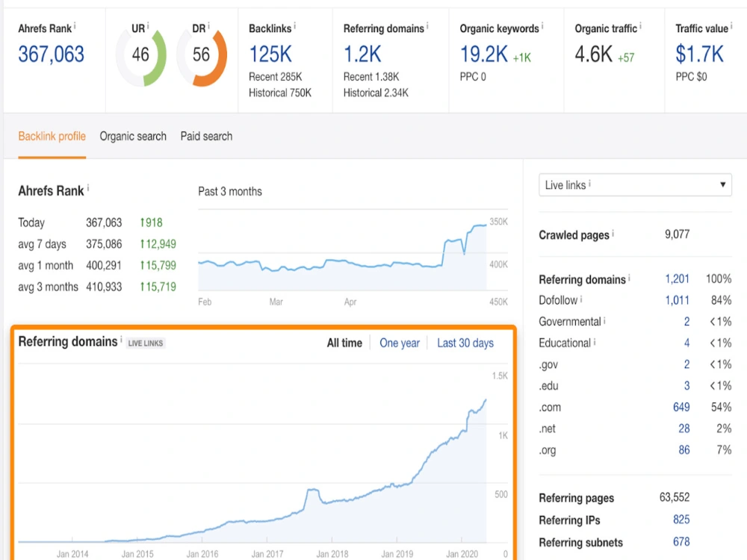Click the .com domains count 649
The image size is (747, 560).
(681, 407)
